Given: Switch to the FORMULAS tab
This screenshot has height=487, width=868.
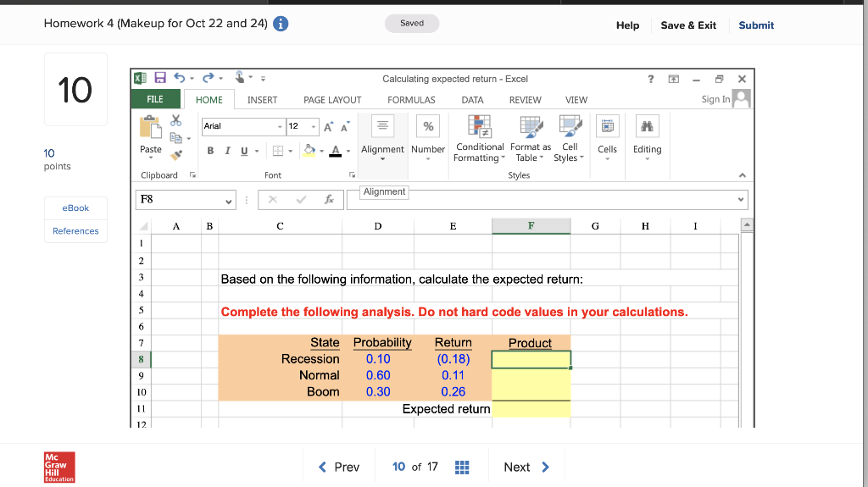Looking at the screenshot, I should [x=411, y=100].
